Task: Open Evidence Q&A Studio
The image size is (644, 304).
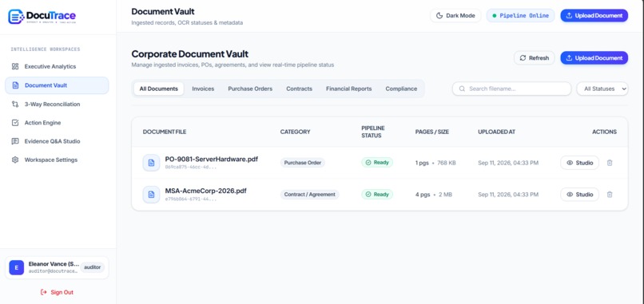Action: pyautogui.click(x=57, y=141)
